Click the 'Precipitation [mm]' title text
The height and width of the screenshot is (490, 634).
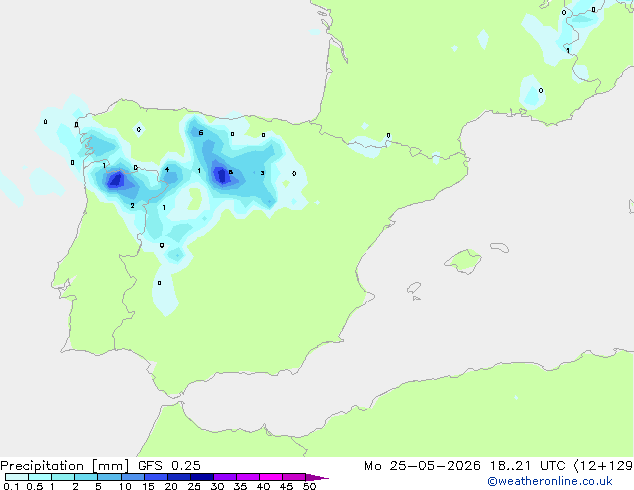pos(65,466)
